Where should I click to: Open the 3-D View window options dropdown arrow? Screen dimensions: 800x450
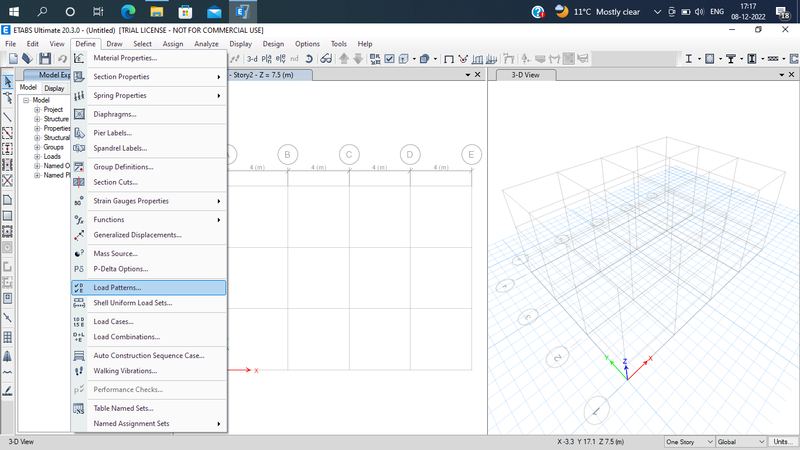click(782, 75)
